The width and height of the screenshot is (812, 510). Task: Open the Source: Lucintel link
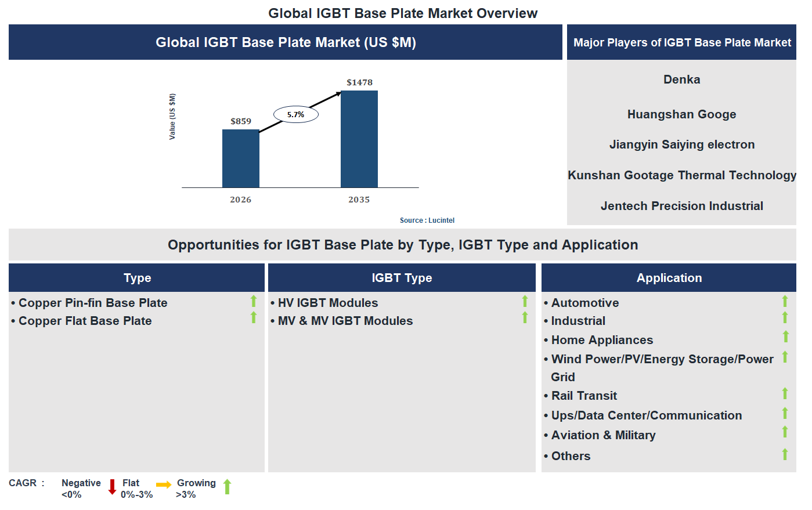tap(427, 220)
